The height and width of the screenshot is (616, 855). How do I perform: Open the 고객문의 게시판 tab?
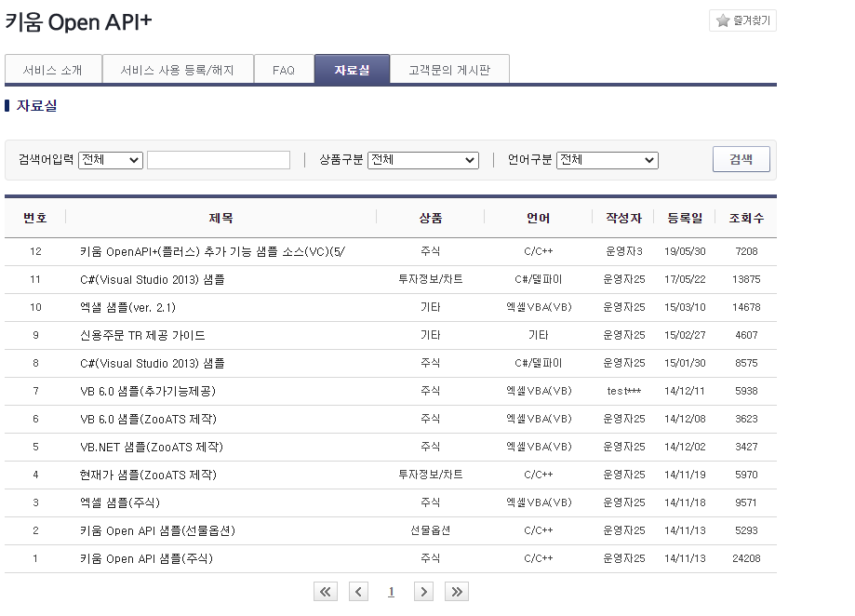(450, 69)
